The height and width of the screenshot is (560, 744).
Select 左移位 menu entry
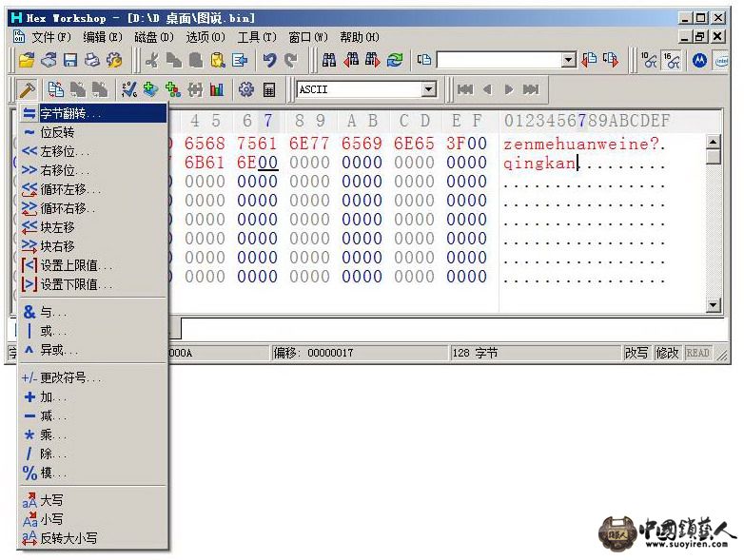(93, 151)
